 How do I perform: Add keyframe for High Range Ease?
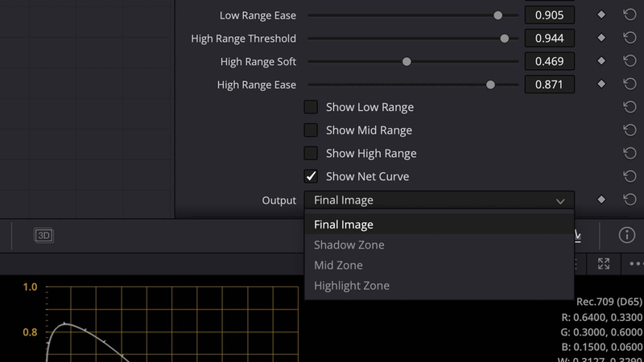(601, 84)
